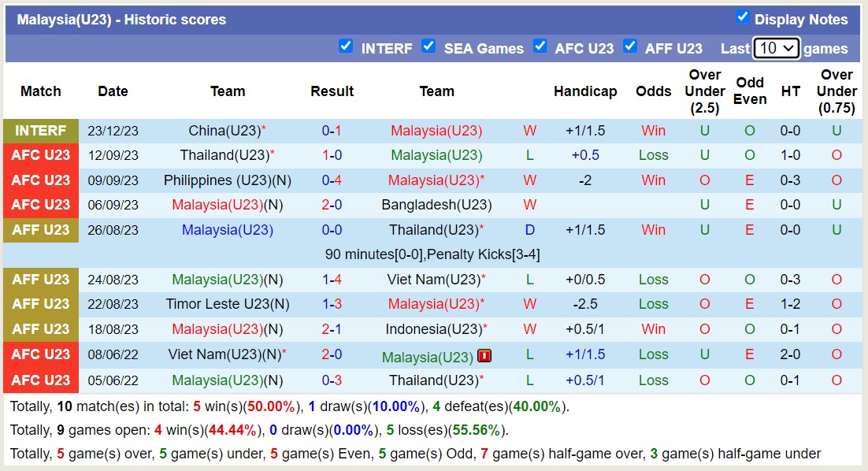Open Timor Leste U23(N) team link
868x471 pixels.
(x=228, y=304)
